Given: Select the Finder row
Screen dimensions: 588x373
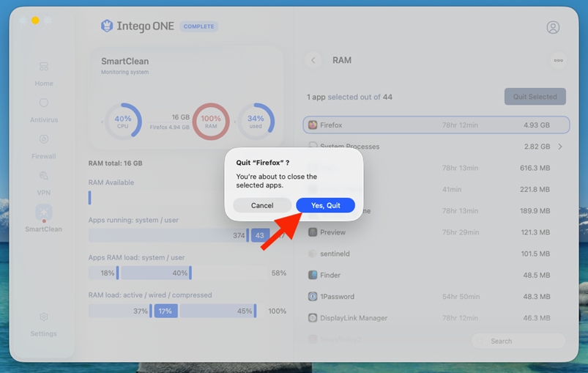Looking at the screenshot, I should point(436,275).
